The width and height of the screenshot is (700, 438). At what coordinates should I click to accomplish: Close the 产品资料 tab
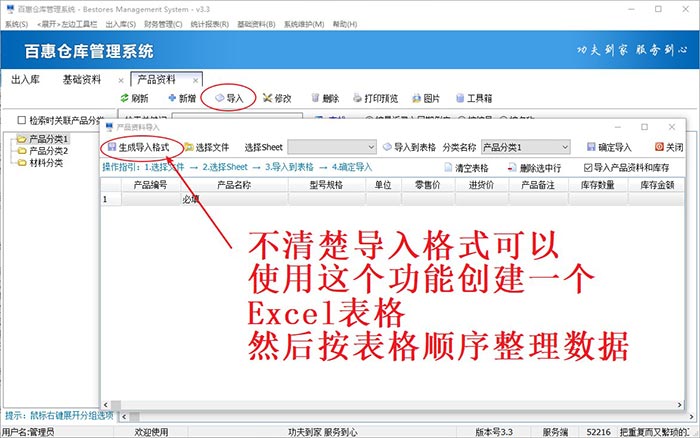[x=196, y=80]
